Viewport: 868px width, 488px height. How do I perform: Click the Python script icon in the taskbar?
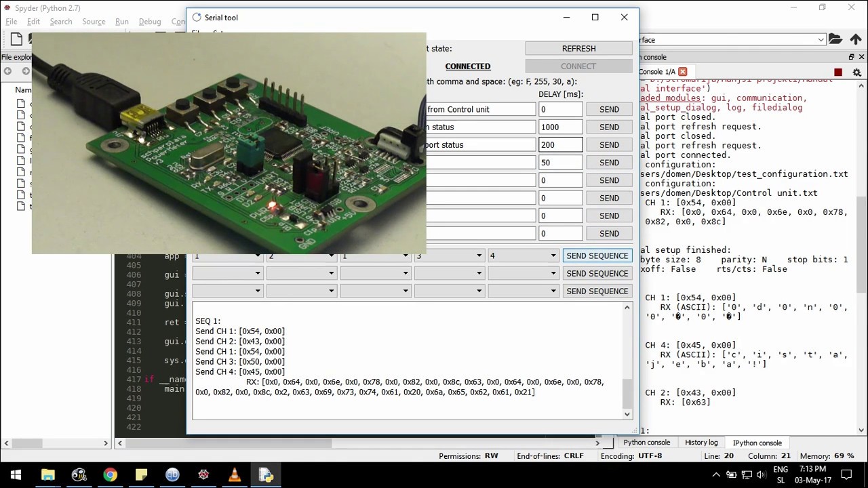pos(266,475)
